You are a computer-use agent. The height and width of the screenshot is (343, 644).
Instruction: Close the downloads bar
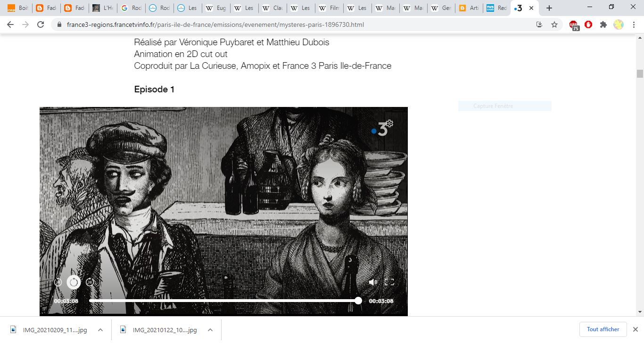coord(635,329)
